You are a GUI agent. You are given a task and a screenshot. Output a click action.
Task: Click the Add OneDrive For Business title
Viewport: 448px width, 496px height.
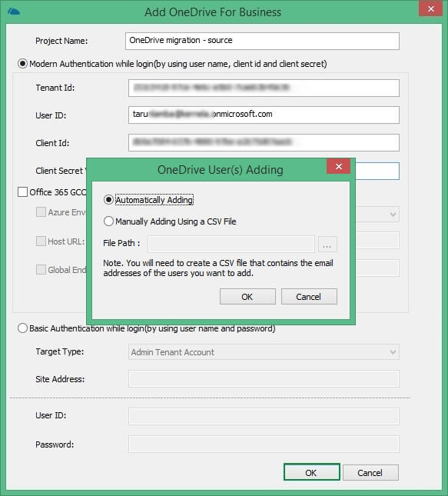[x=213, y=12]
